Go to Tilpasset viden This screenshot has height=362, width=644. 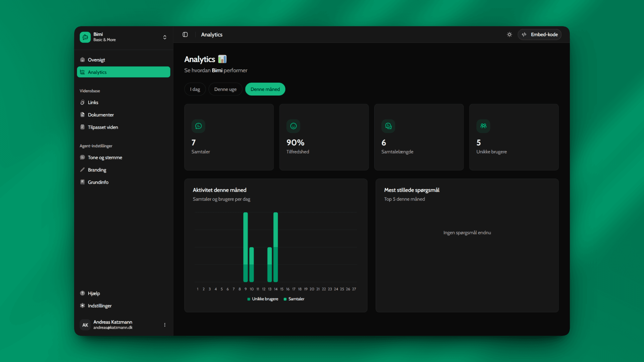pos(103,127)
